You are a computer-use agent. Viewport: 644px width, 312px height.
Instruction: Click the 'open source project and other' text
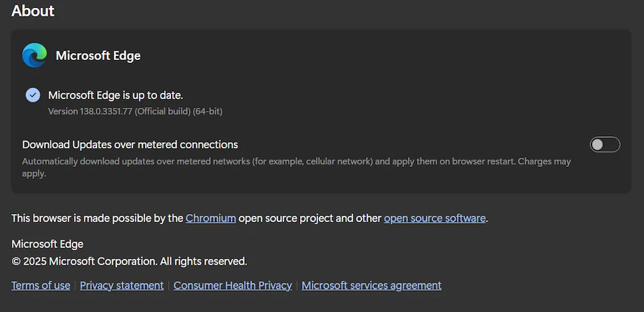pyautogui.click(x=309, y=218)
